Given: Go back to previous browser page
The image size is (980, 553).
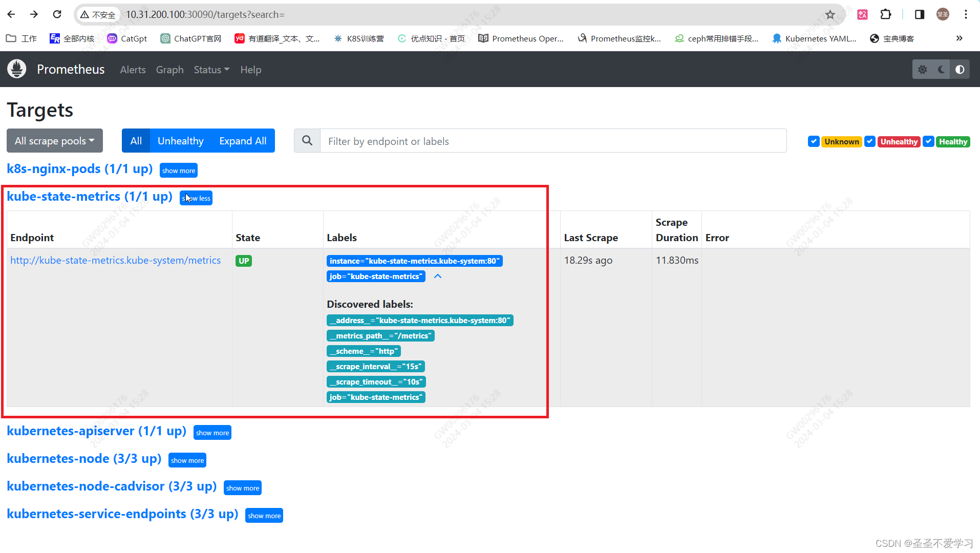Looking at the screenshot, I should [11, 14].
